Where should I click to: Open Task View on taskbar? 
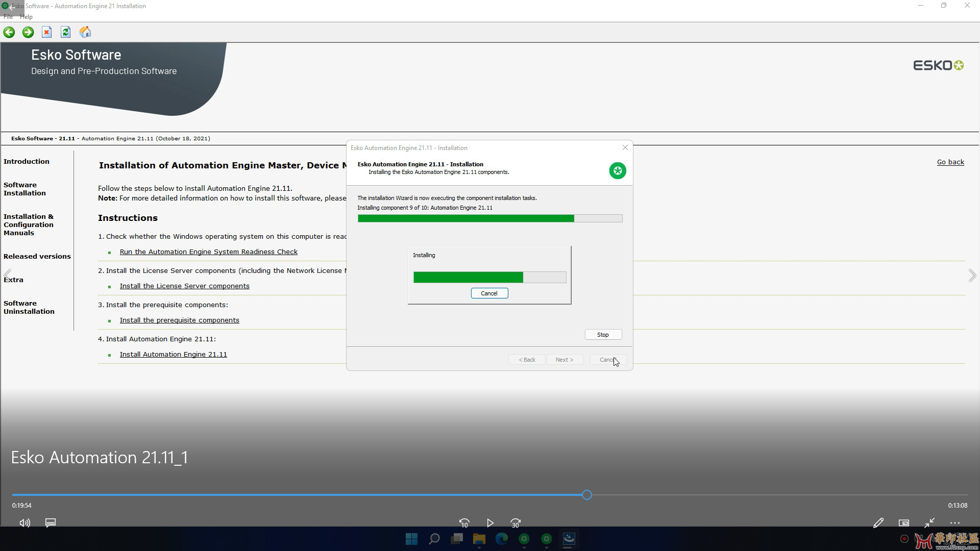pyautogui.click(x=457, y=539)
